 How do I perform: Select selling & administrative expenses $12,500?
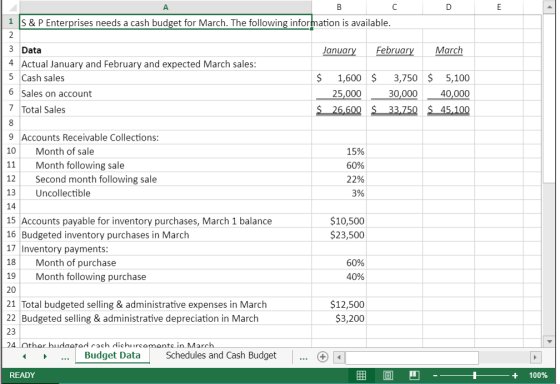click(x=339, y=304)
